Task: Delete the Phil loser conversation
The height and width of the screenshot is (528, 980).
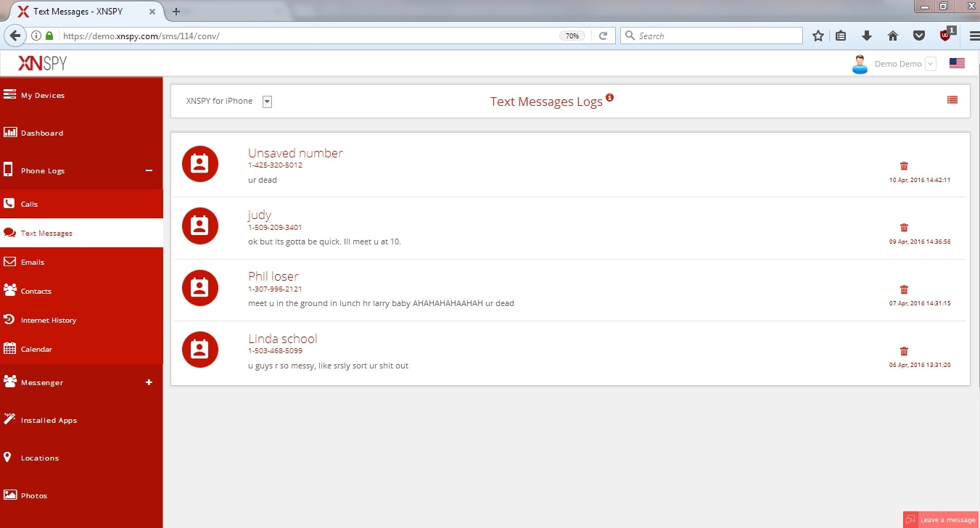Action: (x=904, y=289)
